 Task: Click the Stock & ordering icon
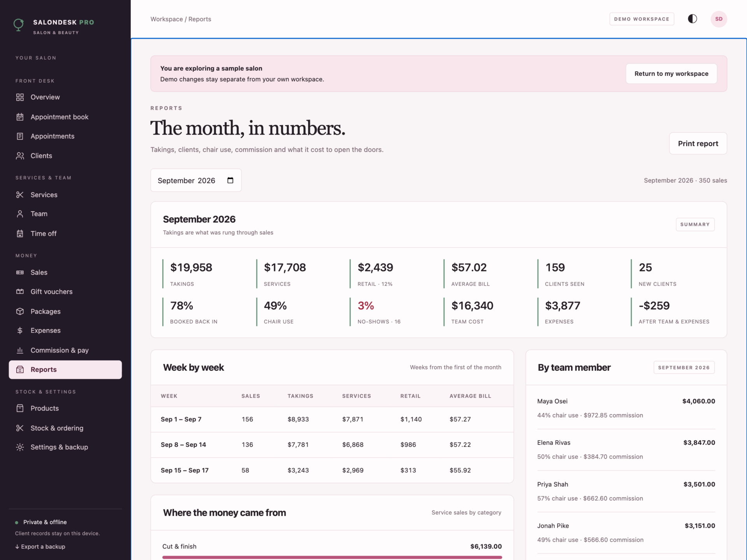20,428
